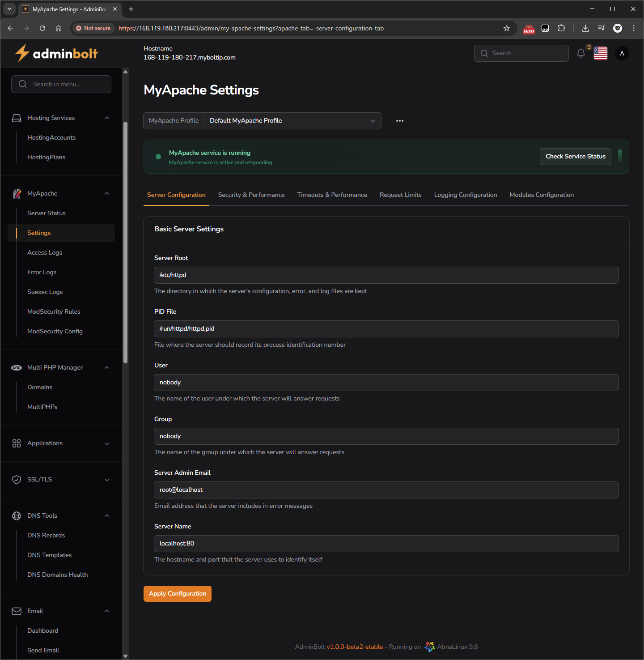
Task: Open the user avatar account menu
Action: [622, 53]
